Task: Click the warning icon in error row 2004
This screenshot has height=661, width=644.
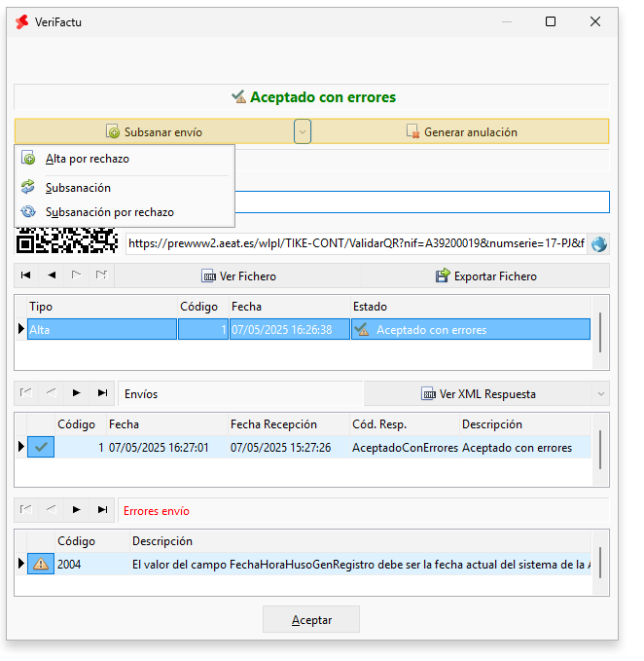Action: (x=41, y=564)
